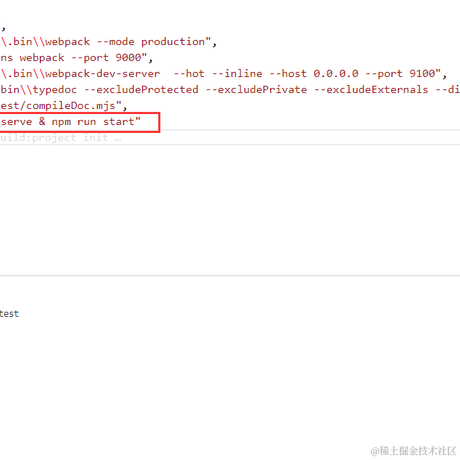Click the --excludeExternals option
The height and width of the screenshot is (460, 460).
pyautogui.click(x=371, y=90)
